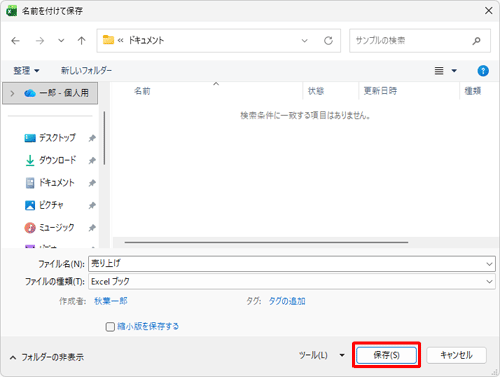This screenshot has width=500, height=377.
Task: Open address bar history dropdown
Action: coord(304,41)
